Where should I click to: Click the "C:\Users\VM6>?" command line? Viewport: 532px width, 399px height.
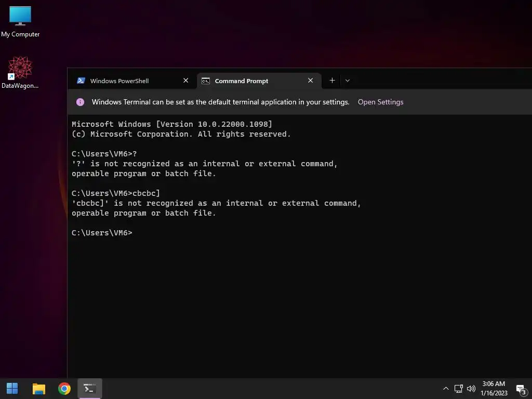pos(104,154)
